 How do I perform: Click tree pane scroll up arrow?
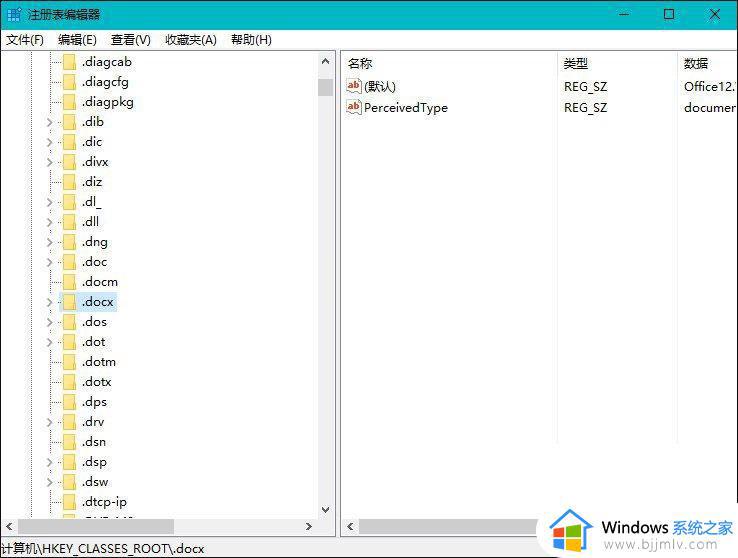coord(325,61)
